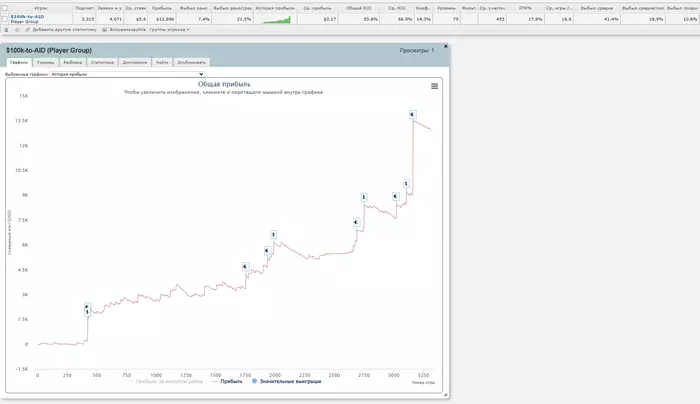Image resolution: width=700 pixels, height=404 pixels.
Task: Click the Добавить другую статистику link
Action: tap(64, 30)
